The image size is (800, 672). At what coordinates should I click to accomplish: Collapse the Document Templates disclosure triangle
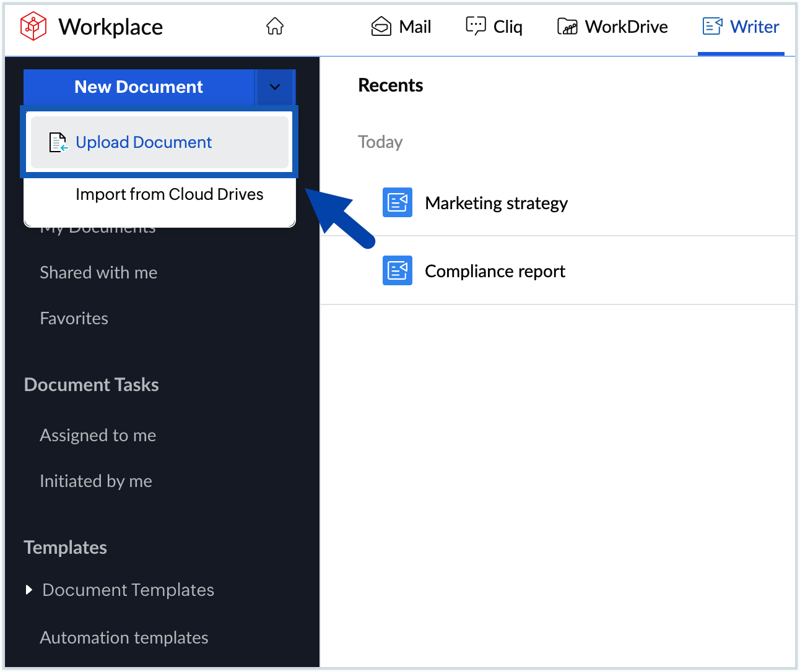pyautogui.click(x=29, y=590)
